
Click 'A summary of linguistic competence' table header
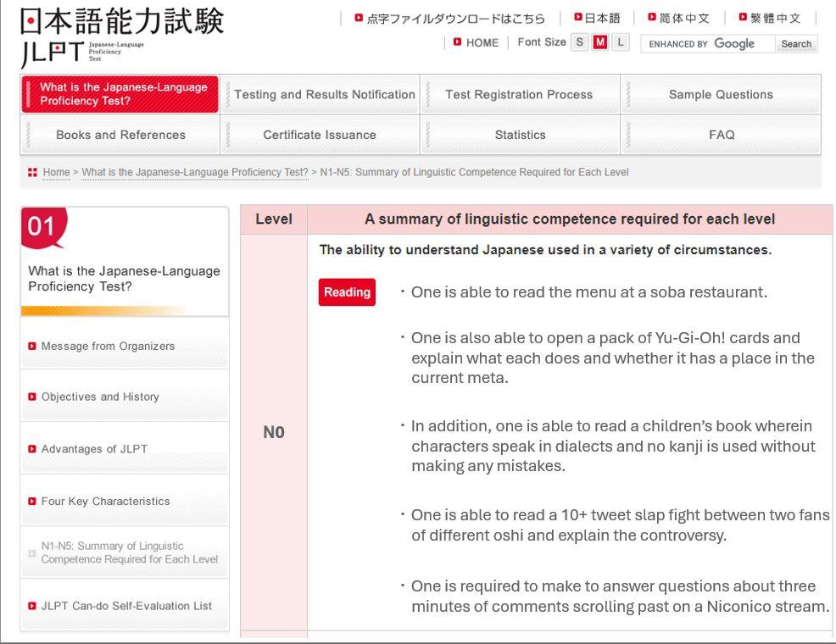tap(570, 219)
